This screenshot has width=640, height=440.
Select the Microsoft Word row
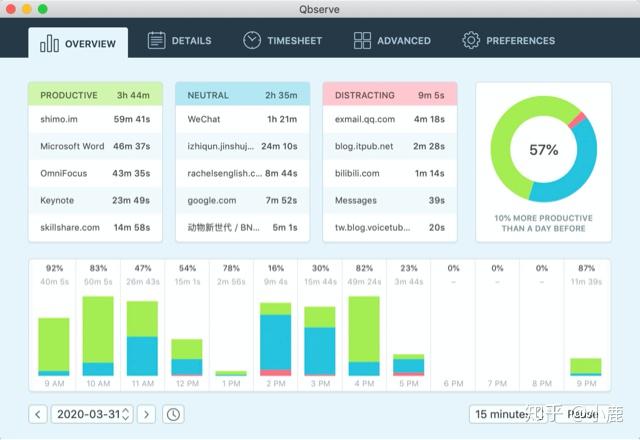(x=95, y=146)
